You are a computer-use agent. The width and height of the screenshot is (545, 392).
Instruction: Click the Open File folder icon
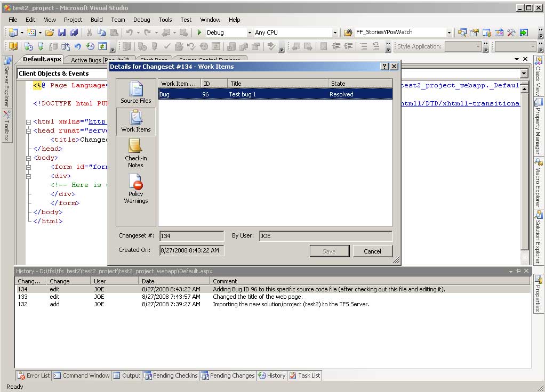(50, 32)
